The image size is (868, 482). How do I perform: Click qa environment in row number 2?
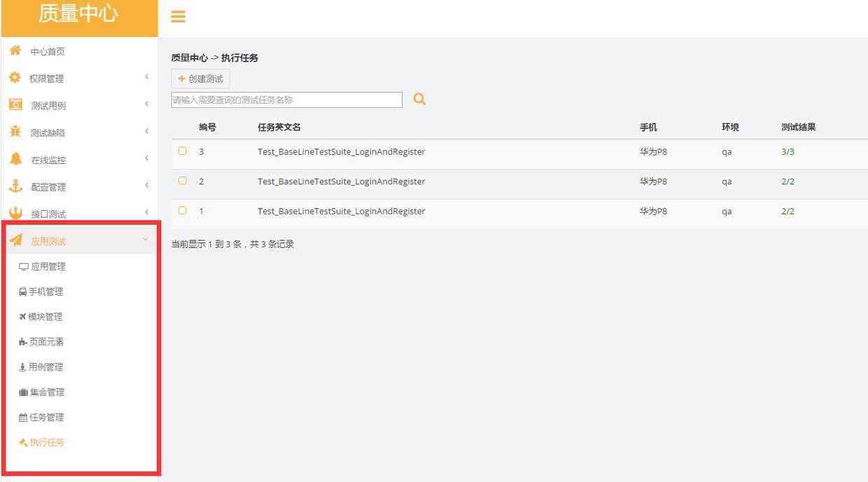pyautogui.click(x=727, y=182)
